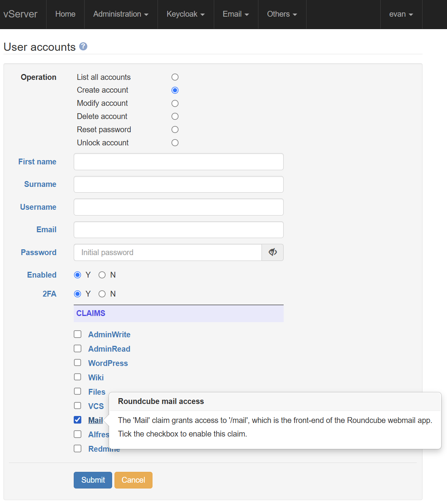Select Delete account operation
447x504 pixels.
pyautogui.click(x=175, y=116)
